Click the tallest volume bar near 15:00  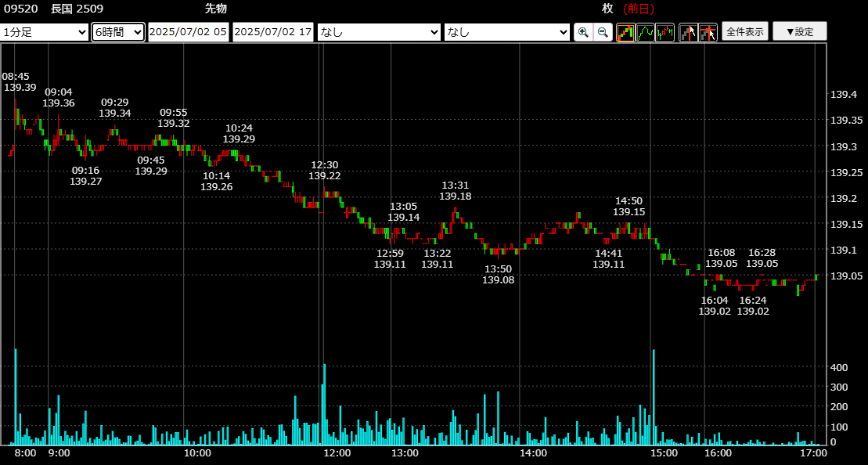point(654,398)
